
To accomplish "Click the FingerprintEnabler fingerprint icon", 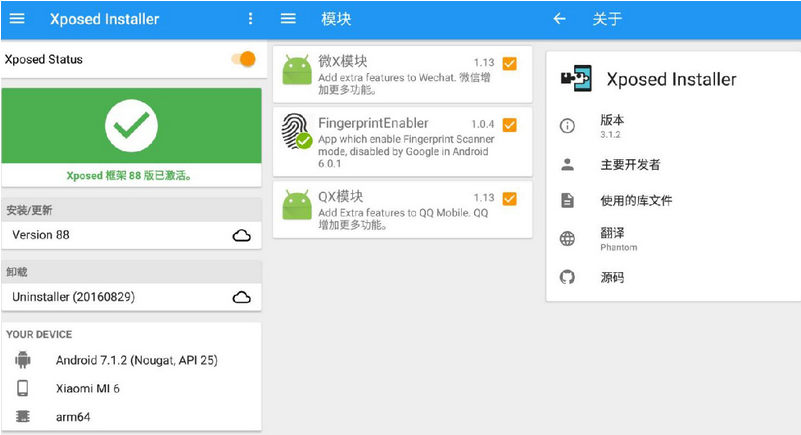I will point(297,131).
